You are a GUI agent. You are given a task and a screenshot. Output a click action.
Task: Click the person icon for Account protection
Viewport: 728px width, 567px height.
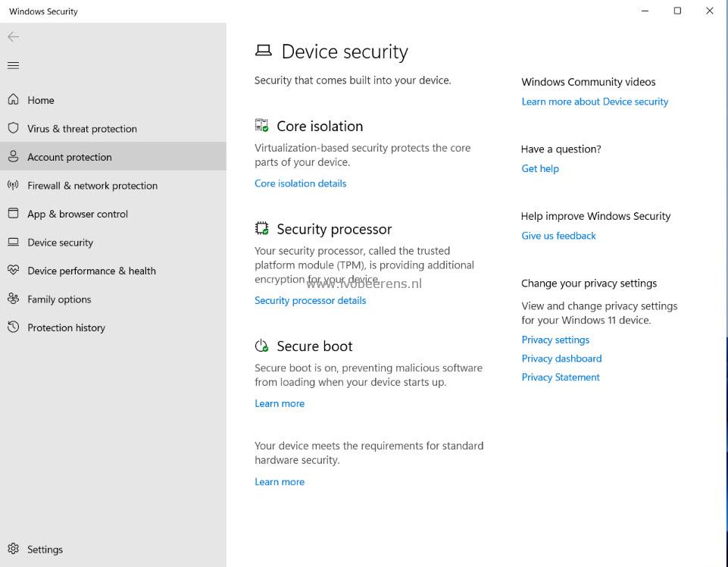[x=13, y=156]
